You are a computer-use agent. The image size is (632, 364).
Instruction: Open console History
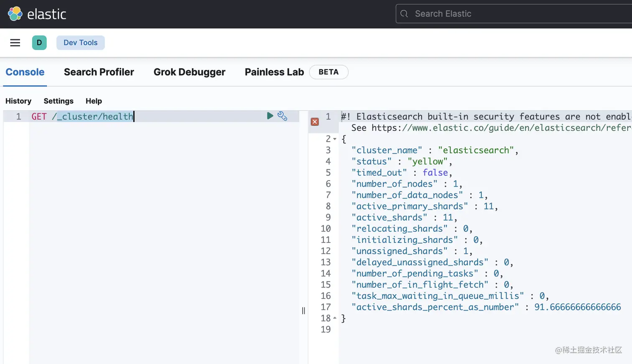(x=18, y=101)
